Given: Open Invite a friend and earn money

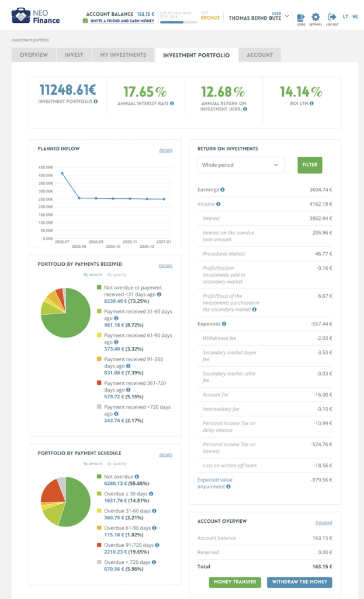Looking at the screenshot, I should click(123, 21).
